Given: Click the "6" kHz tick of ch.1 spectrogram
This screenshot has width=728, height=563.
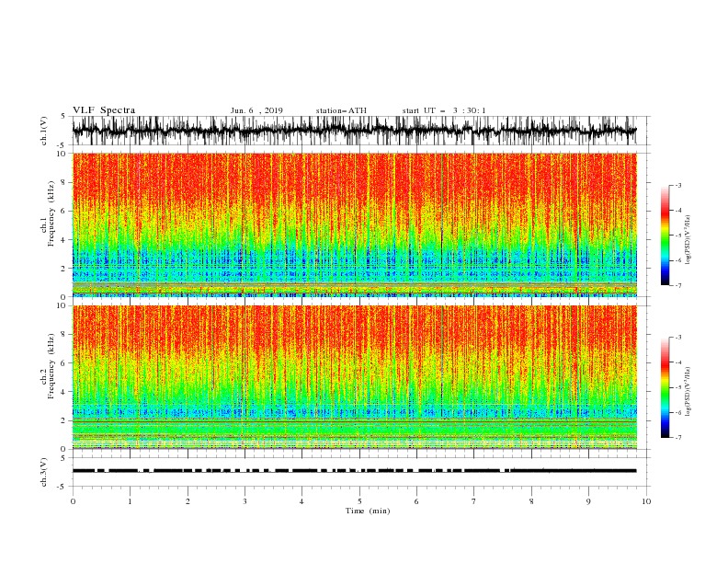Looking at the screenshot, I should click(63, 212).
